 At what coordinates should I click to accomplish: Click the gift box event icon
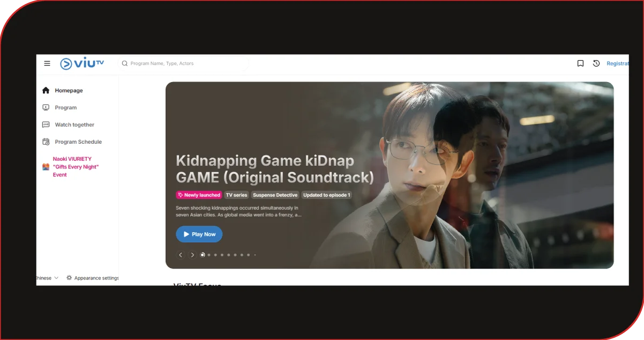point(46,167)
